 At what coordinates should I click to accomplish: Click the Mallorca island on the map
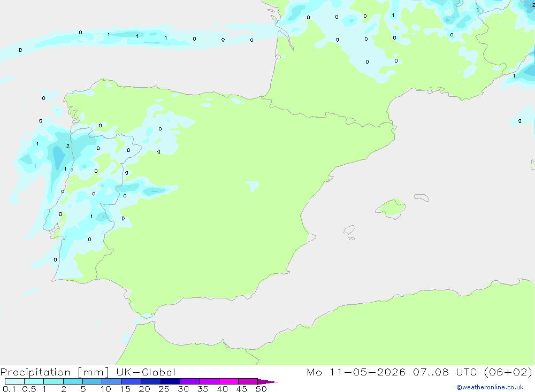click(x=392, y=208)
